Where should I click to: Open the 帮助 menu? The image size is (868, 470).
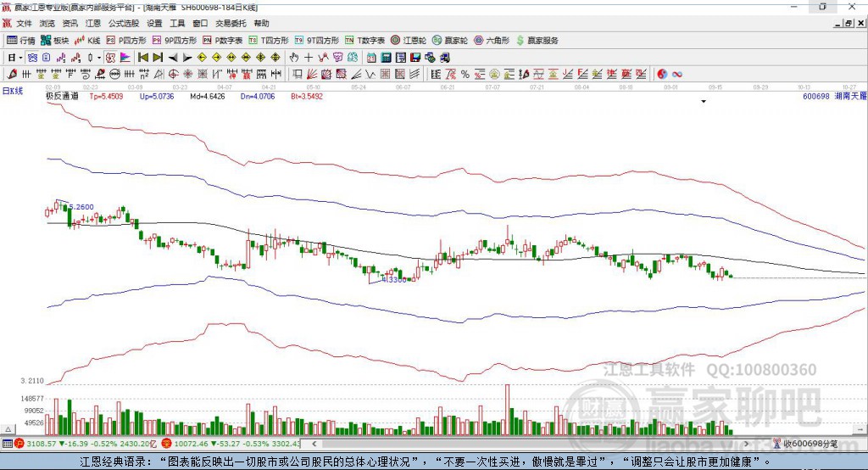tap(261, 23)
